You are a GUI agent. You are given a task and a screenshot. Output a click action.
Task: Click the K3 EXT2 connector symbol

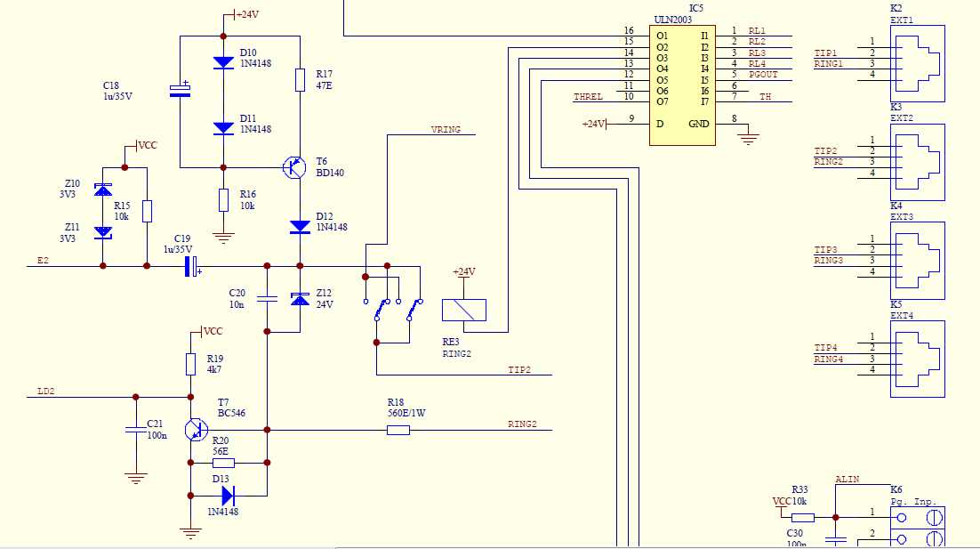[x=918, y=162]
